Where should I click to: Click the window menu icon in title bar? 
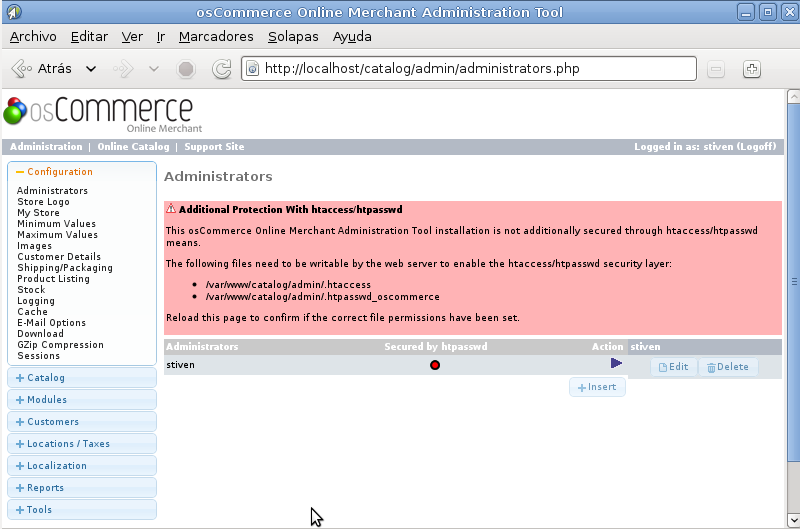pos(14,11)
